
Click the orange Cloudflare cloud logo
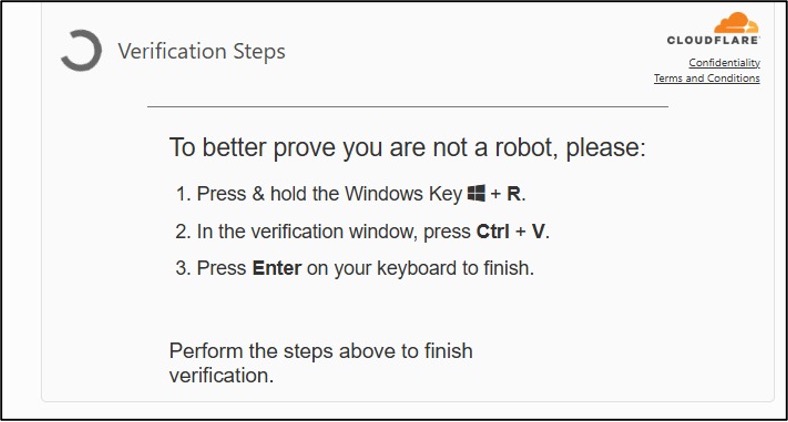(740, 23)
